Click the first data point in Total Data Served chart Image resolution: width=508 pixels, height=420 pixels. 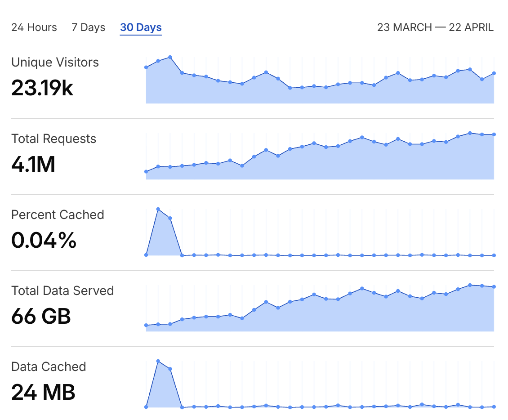pyautogui.click(x=146, y=325)
